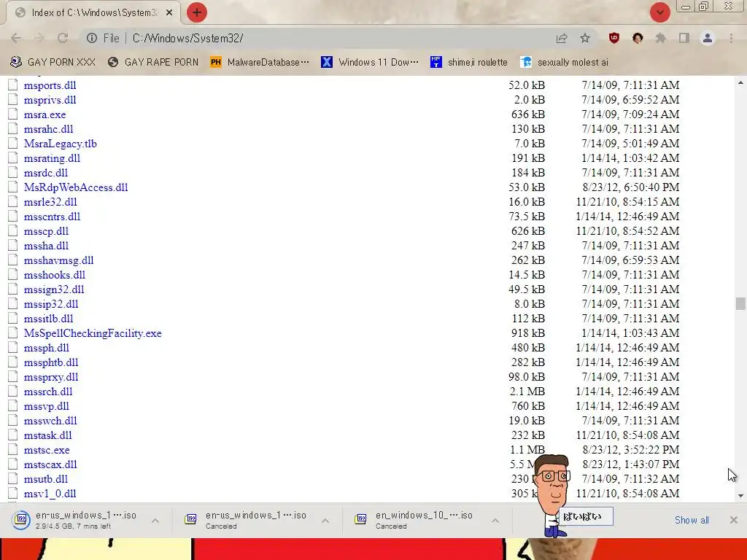Click the 636 kB size of msra.exe
747x560 pixels.
(527, 114)
